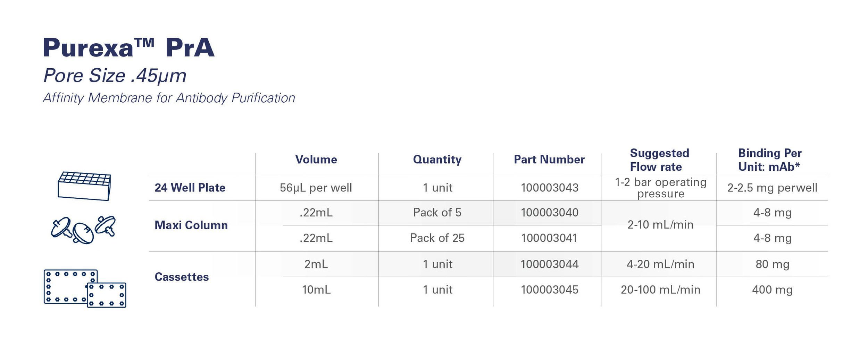Click part number 100003044
The width and height of the screenshot is (868, 351).
[x=550, y=264]
